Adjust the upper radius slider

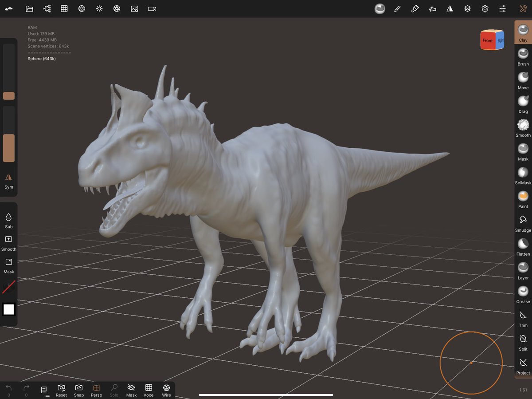[x=9, y=72]
